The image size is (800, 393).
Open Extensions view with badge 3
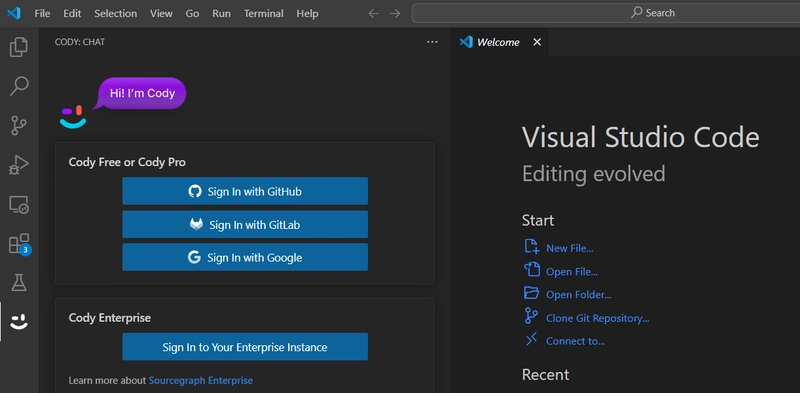[19, 244]
